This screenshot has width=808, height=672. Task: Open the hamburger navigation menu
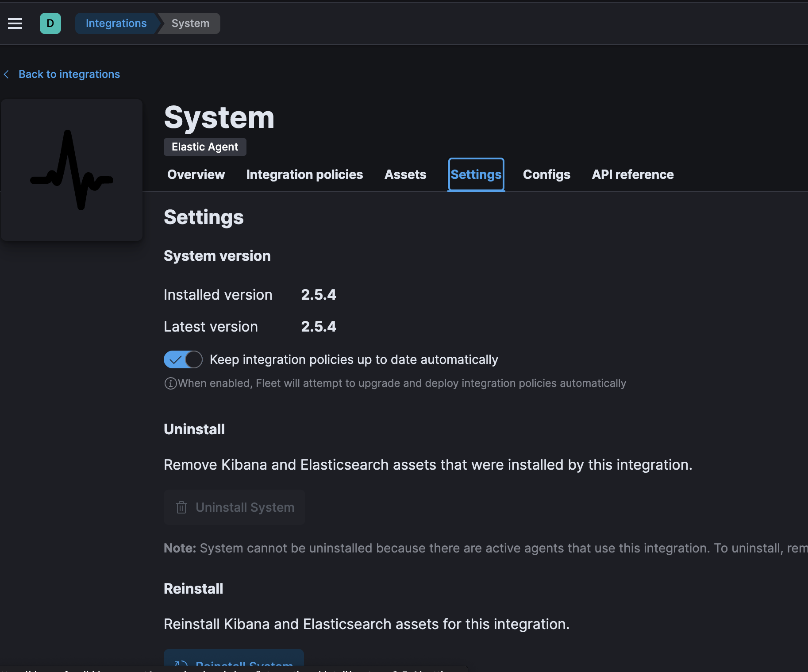tap(15, 23)
